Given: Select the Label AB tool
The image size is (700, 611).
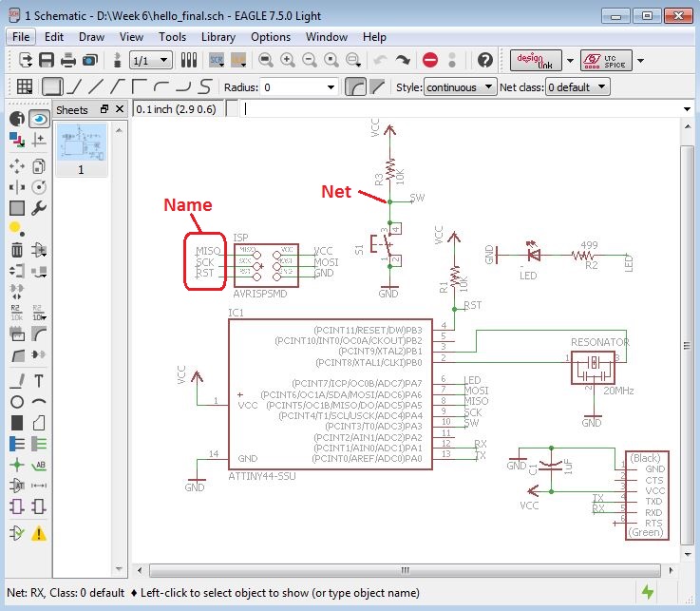Looking at the screenshot, I should [39, 465].
